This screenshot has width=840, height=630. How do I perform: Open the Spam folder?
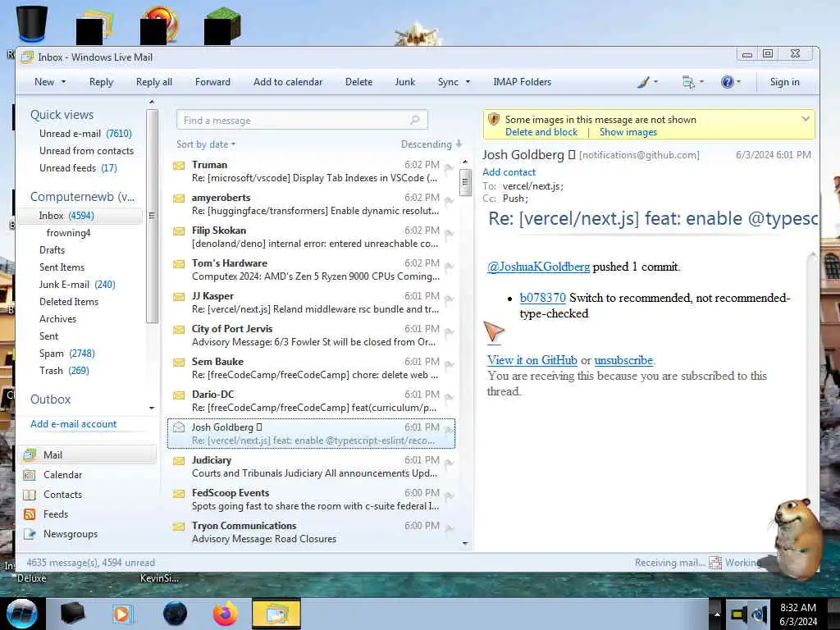(x=67, y=354)
